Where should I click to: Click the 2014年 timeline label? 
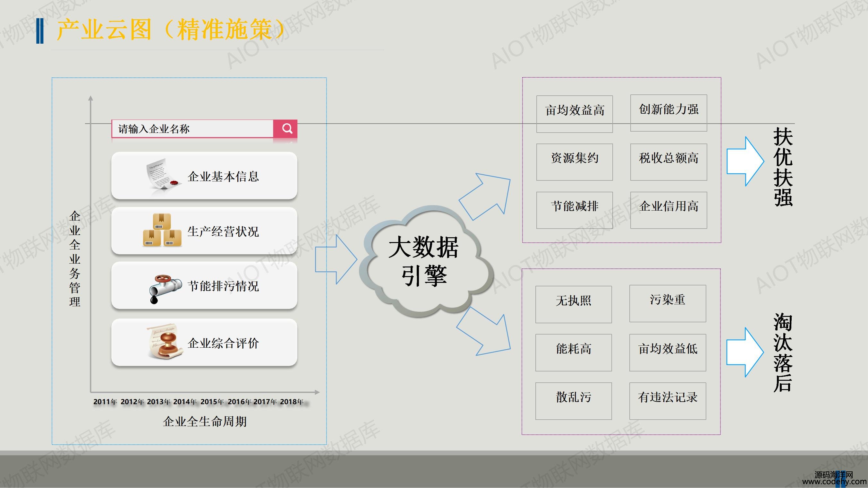[x=185, y=402]
